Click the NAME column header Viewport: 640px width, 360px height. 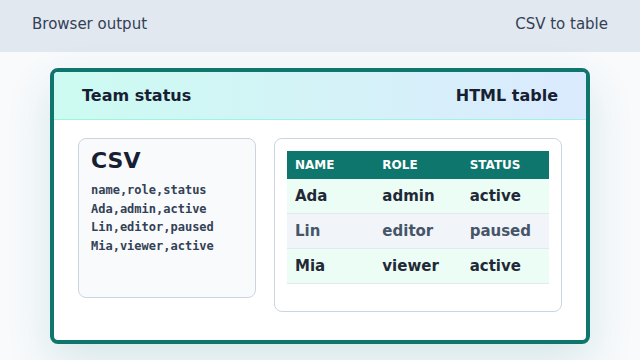[331, 165]
